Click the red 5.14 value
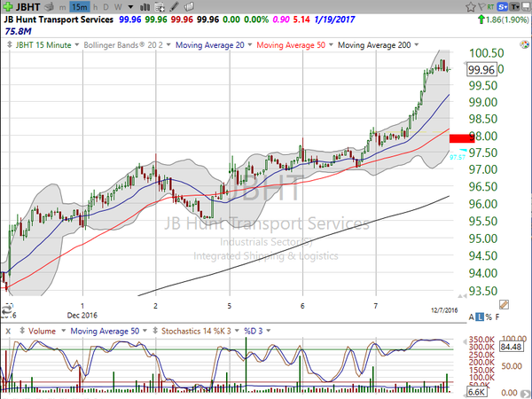The height and width of the screenshot is (399, 532). point(301,20)
